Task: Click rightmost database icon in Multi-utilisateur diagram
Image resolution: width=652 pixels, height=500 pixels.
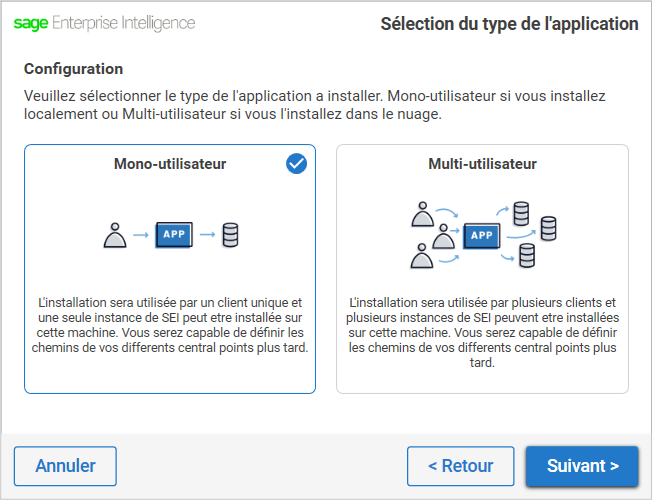Action: [548, 228]
